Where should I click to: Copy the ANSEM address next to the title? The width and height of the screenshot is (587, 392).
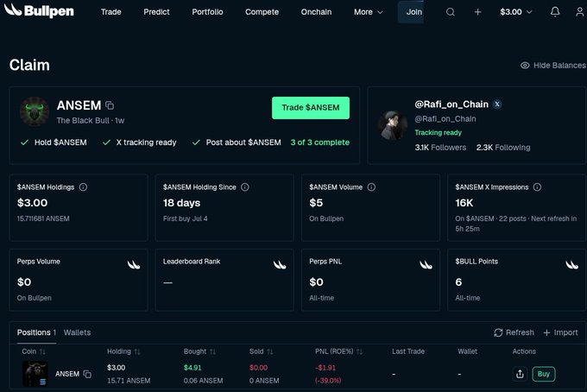[110, 105]
